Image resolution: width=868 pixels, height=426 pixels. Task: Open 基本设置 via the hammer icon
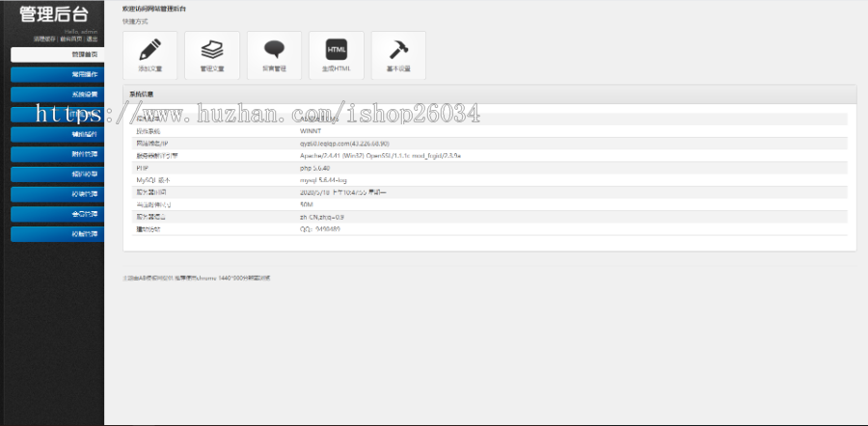click(398, 55)
